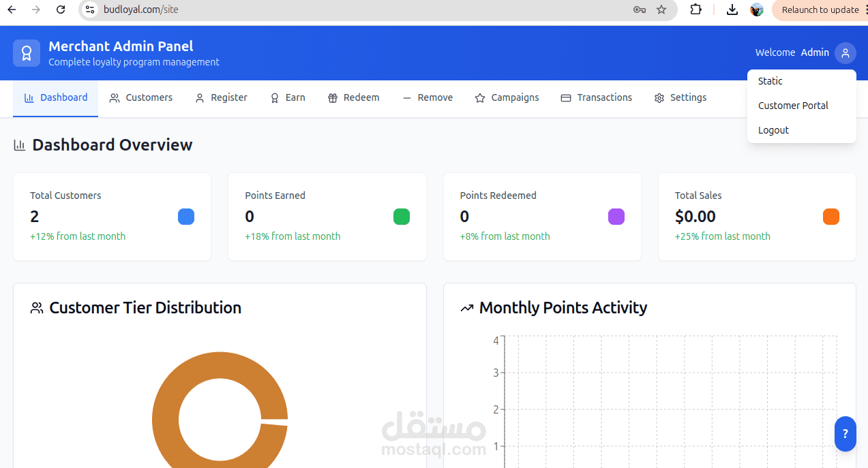Image resolution: width=868 pixels, height=468 pixels.
Task: Click the Transactions card icon
Action: coord(565,97)
